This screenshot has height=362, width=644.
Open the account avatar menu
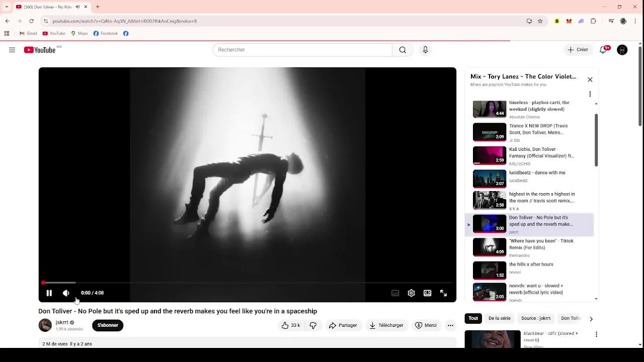[x=622, y=50]
